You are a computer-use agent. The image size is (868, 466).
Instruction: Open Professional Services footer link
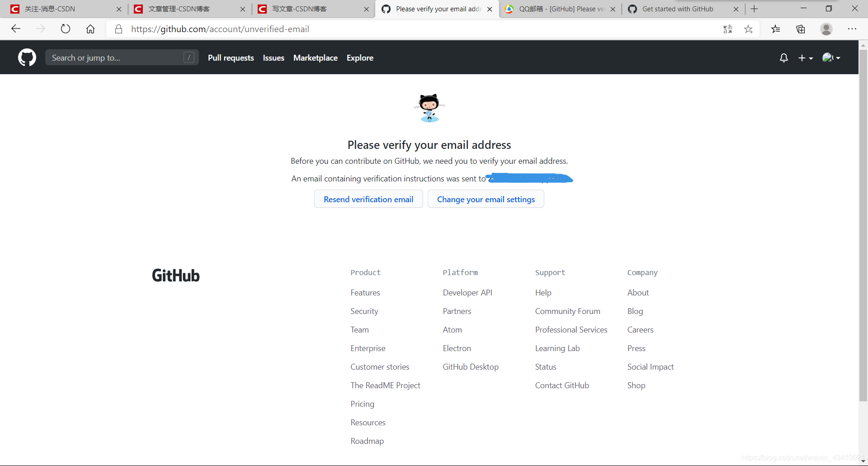coord(571,330)
